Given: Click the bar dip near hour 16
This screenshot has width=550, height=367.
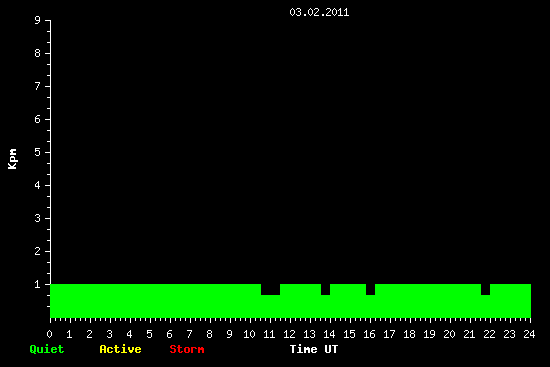Looking at the screenshot, I should [x=370, y=289].
